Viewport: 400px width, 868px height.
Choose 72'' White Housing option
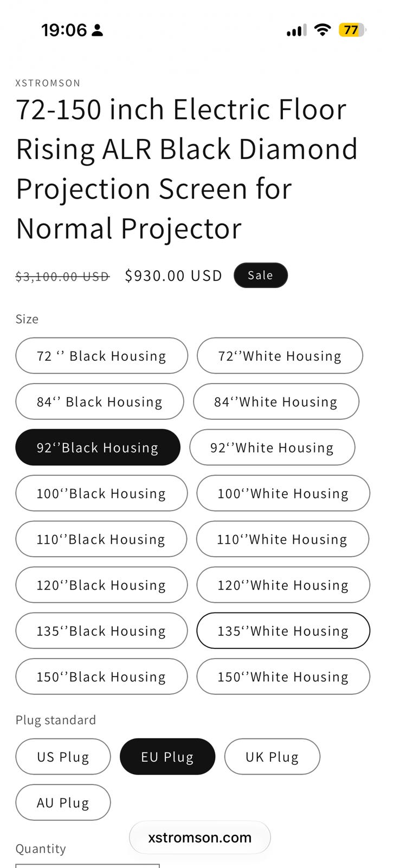[x=280, y=356]
